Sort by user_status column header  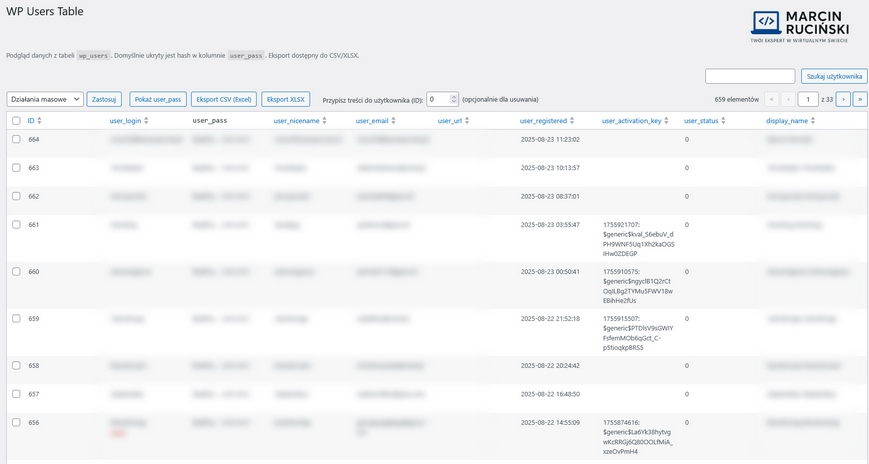pos(701,120)
